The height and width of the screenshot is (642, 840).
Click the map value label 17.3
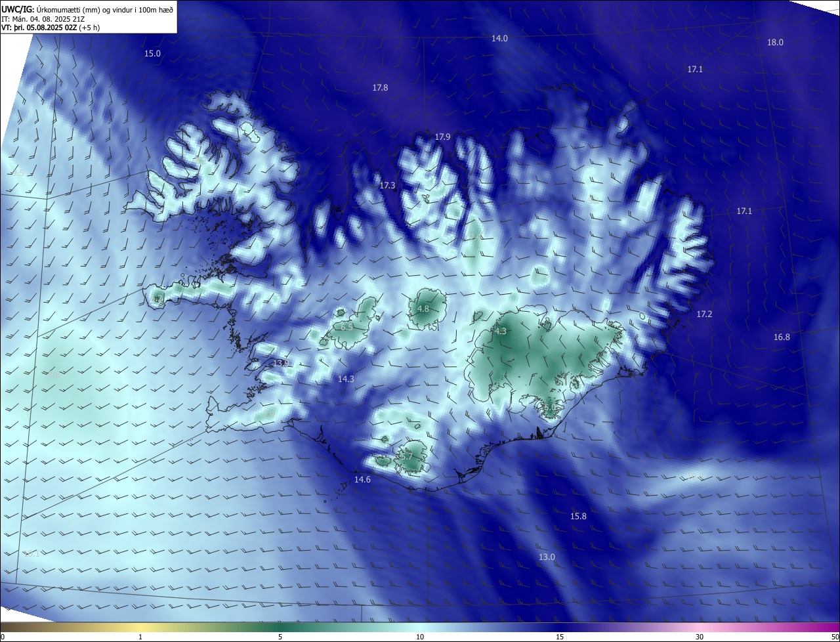point(387,186)
